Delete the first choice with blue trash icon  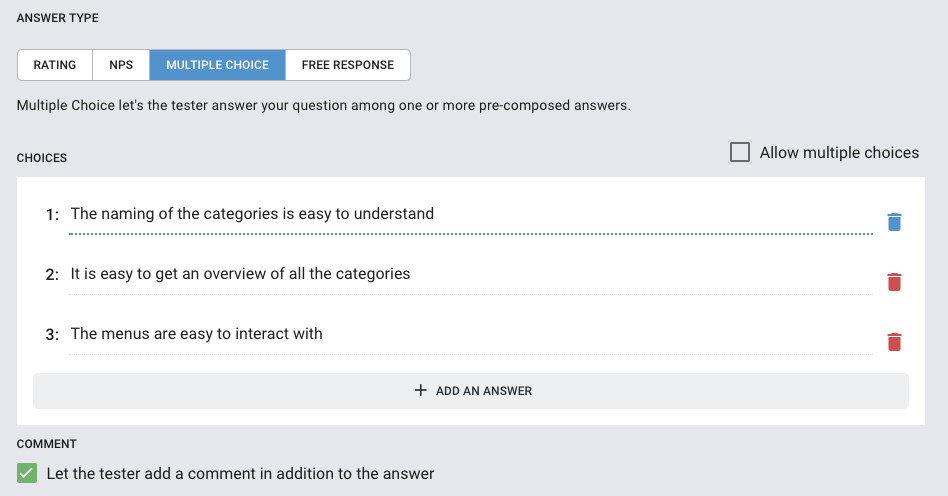coord(894,222)
